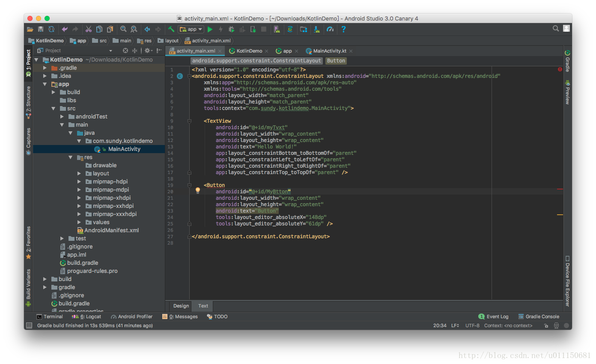Screen dimensions: 596x364
Task: Click the hide Project panel icon
Action: point(159,50)
